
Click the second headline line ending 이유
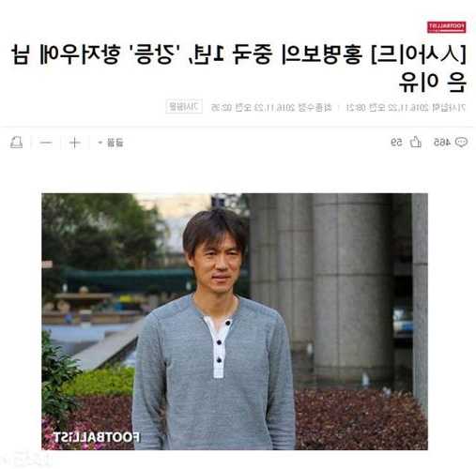[x=433, y=82]
